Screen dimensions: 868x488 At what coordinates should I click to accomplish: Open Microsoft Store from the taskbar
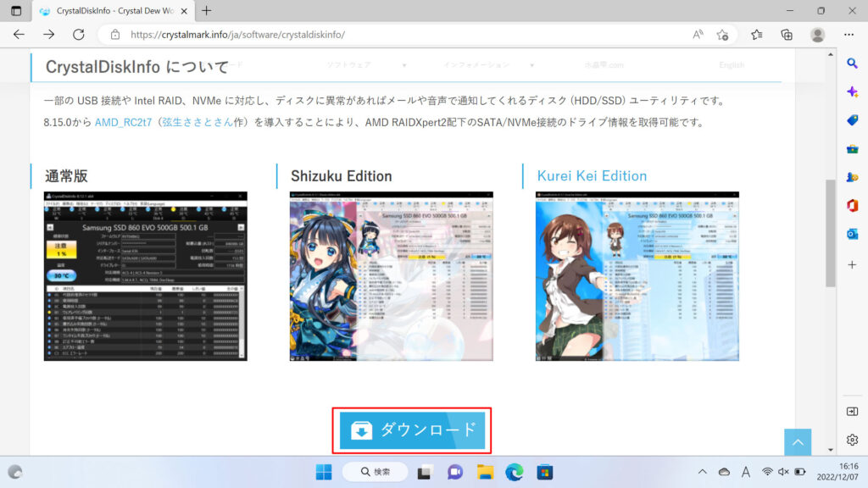[x=545, y=472]
